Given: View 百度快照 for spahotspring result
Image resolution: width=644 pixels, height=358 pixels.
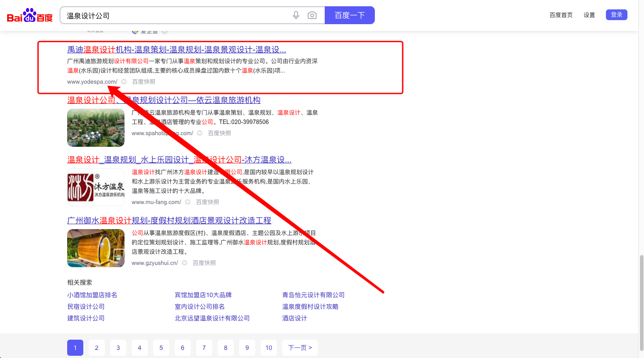Looking at the screenshot, I should [219, 133].
